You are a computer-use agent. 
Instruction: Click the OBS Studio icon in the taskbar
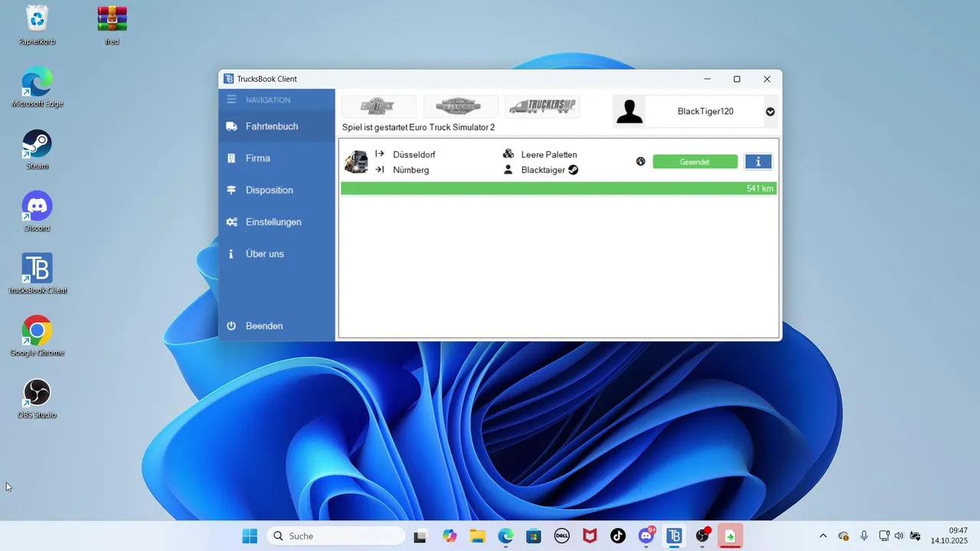click(702, 536)
